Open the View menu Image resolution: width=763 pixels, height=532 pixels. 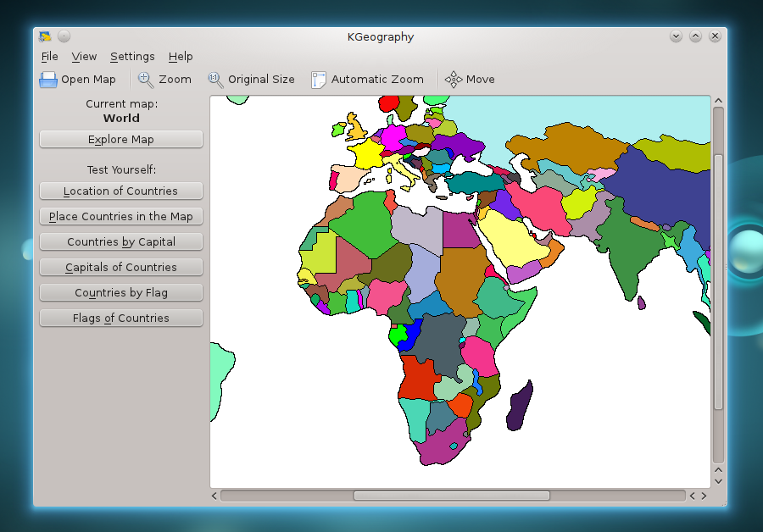point(84,57)
